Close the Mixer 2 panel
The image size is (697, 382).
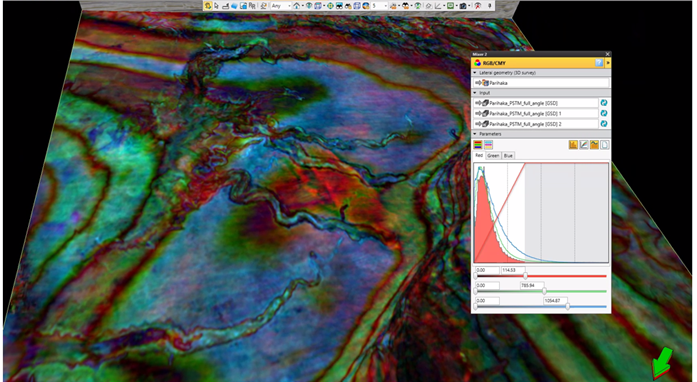608,54
